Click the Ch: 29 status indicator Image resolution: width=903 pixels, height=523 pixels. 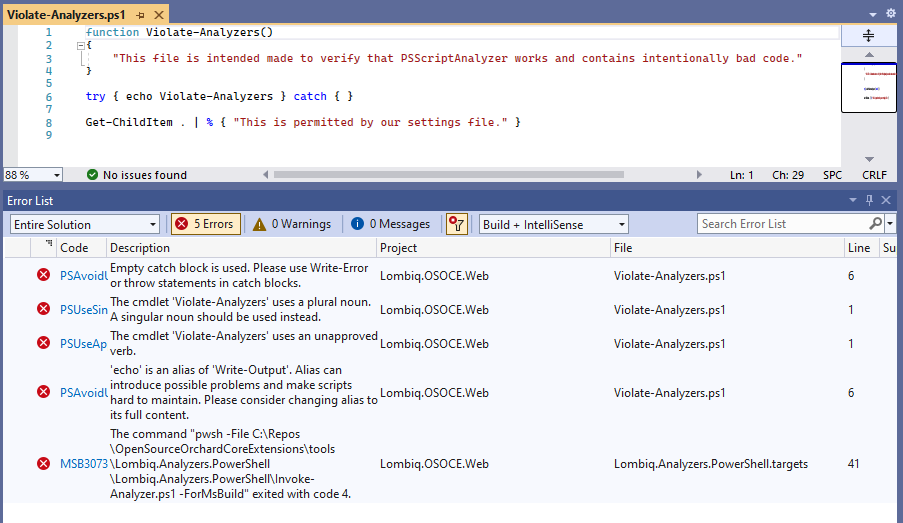click(788, 175)
